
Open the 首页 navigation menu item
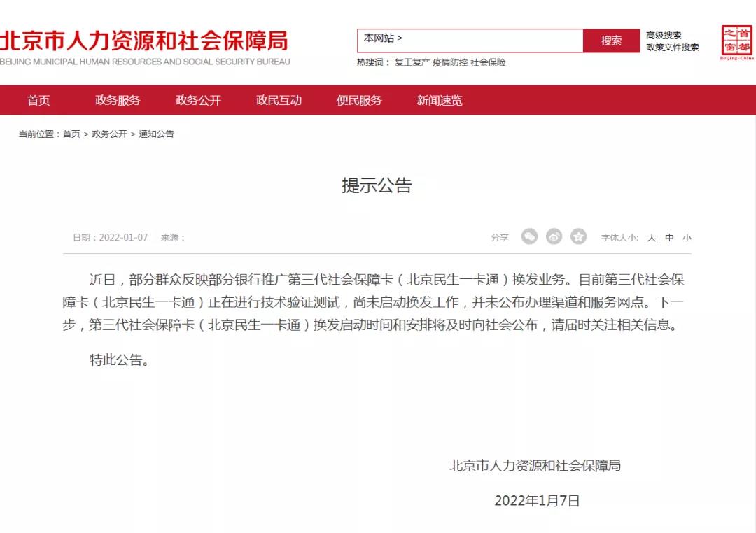tap(39, 100)
